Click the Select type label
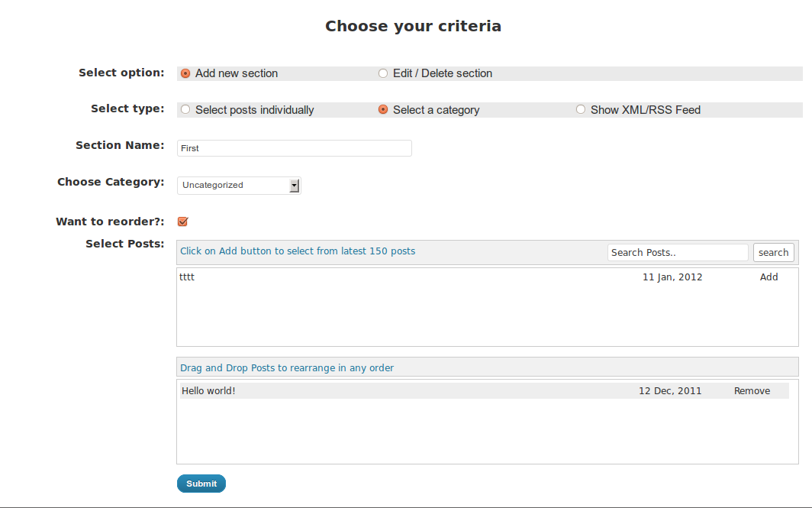This screenshot has width=812, height=508. pyautogui.click(x=127, y=108)
